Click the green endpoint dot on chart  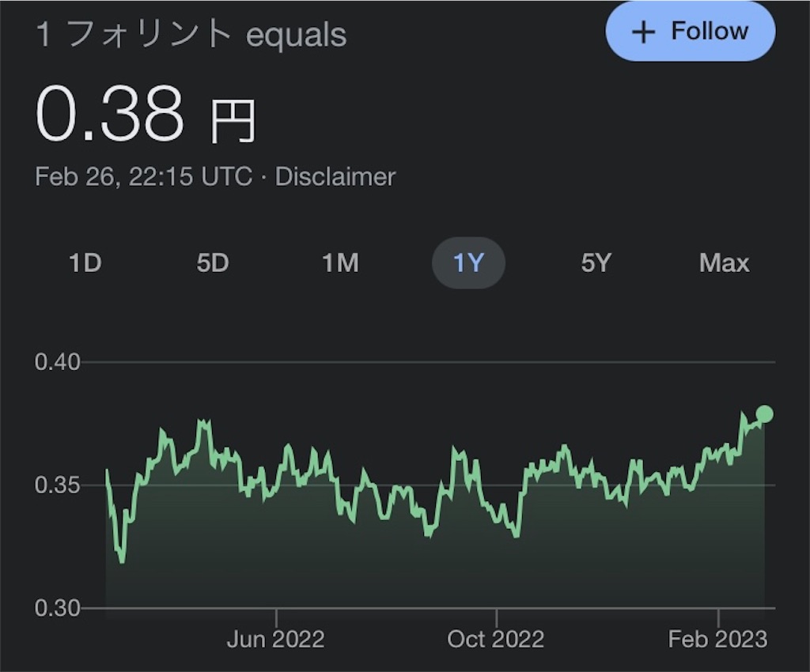(765, 414)
